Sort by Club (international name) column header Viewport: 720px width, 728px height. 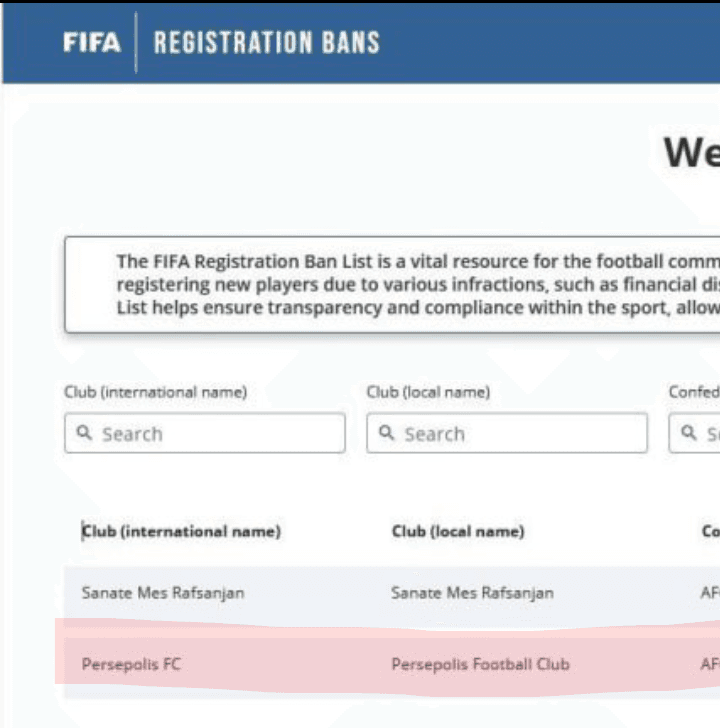point(182,531)
